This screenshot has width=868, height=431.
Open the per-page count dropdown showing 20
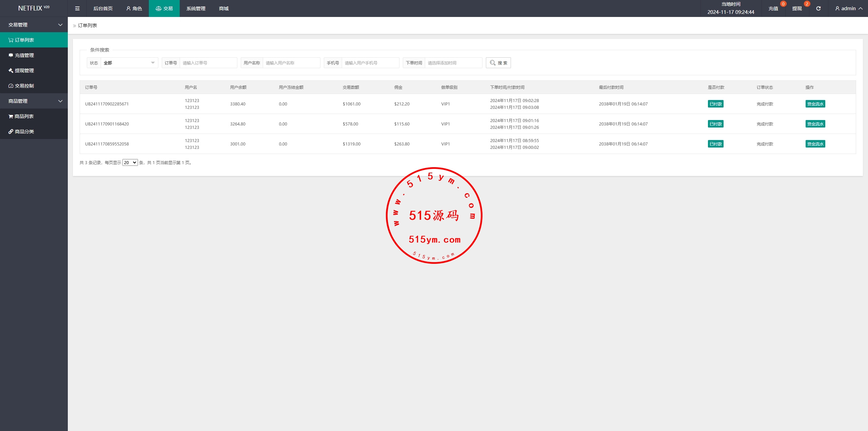(130, 162)
